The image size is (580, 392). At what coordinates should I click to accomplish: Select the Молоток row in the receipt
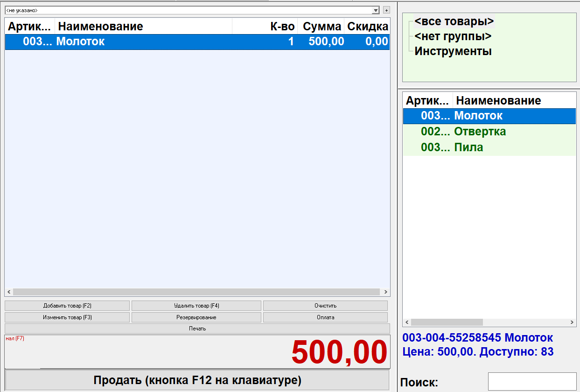point(197,42)
